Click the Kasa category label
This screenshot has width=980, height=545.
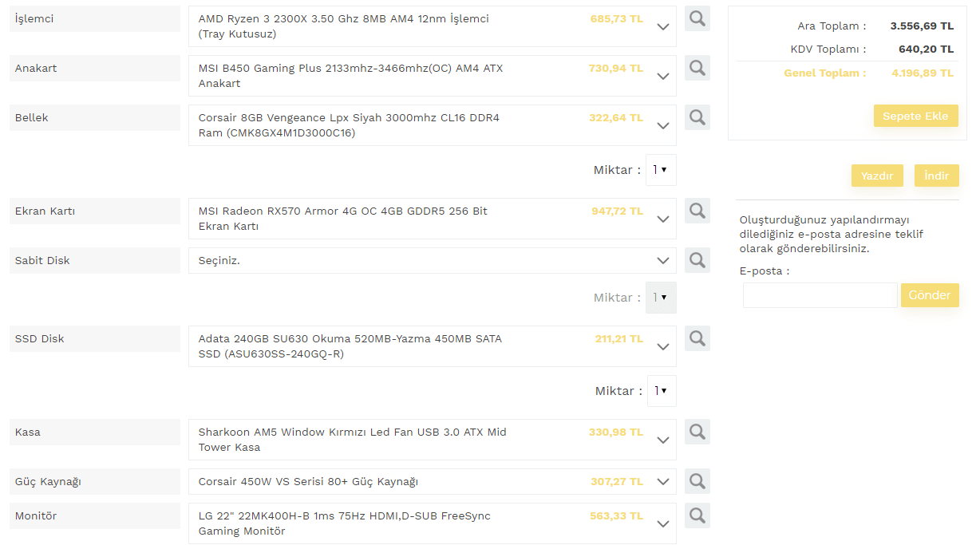(95, 432)
